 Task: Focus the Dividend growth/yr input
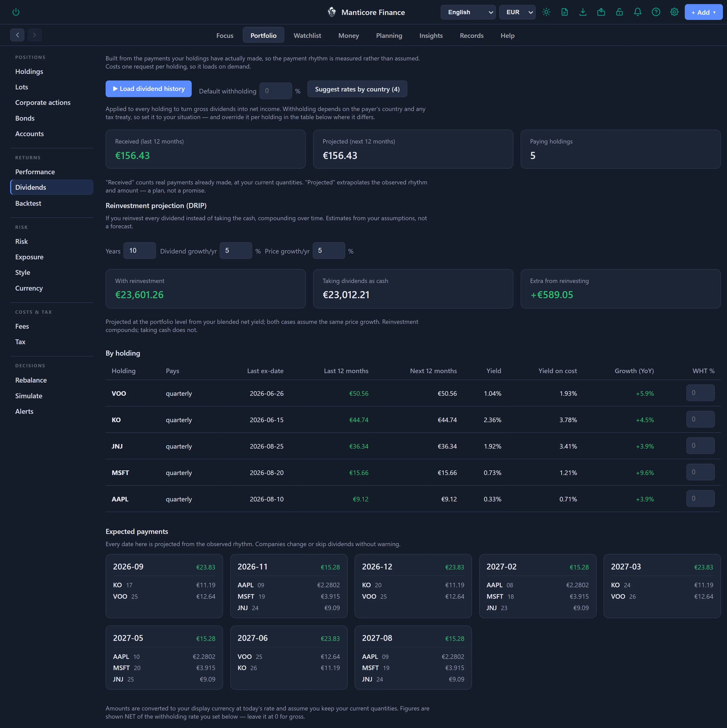coord(236,250)
